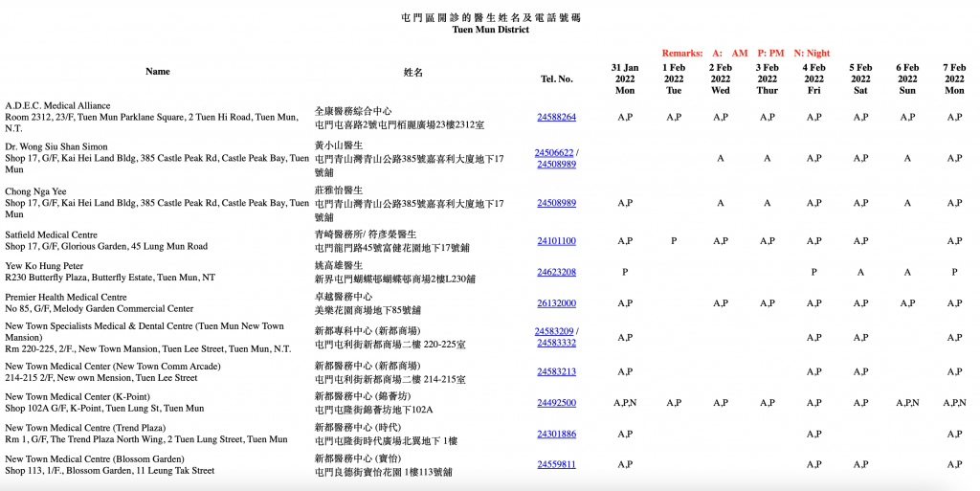980x491 pixels.
Task: Click 'New Town Medical Center (New Town Comm Arcade)'
Action: 113,366
